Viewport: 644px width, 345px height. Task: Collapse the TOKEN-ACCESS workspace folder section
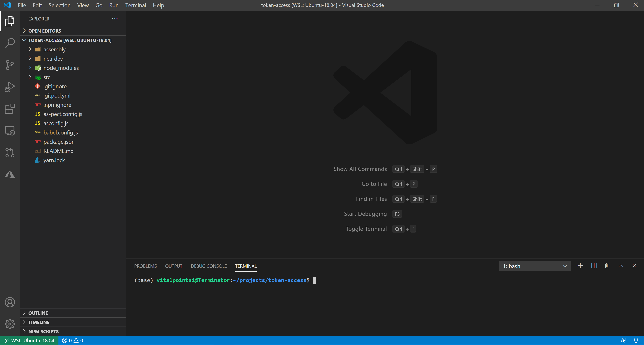tap(73, 40)
